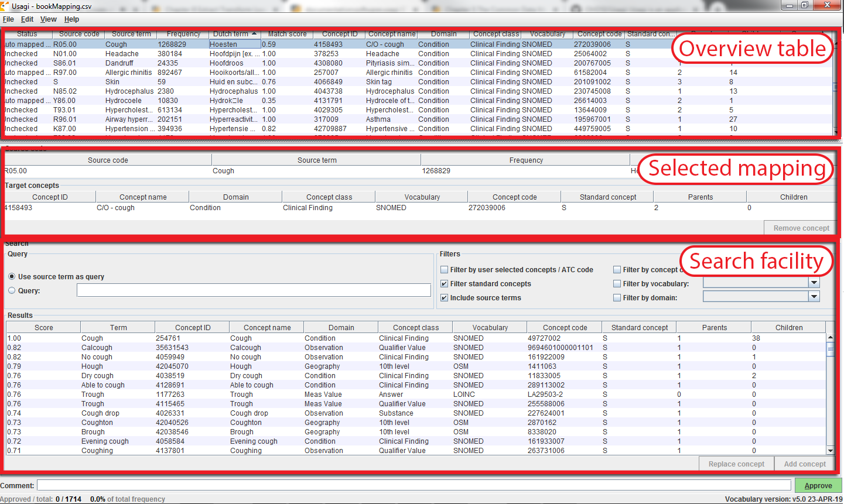844x504 pixels.
Task: Sort overview table by Dutch term column
Action: pyautogui.click(x=234, y=34)
